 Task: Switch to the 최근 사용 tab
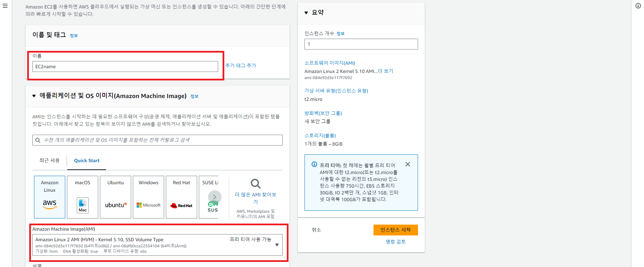pos(50,160)
